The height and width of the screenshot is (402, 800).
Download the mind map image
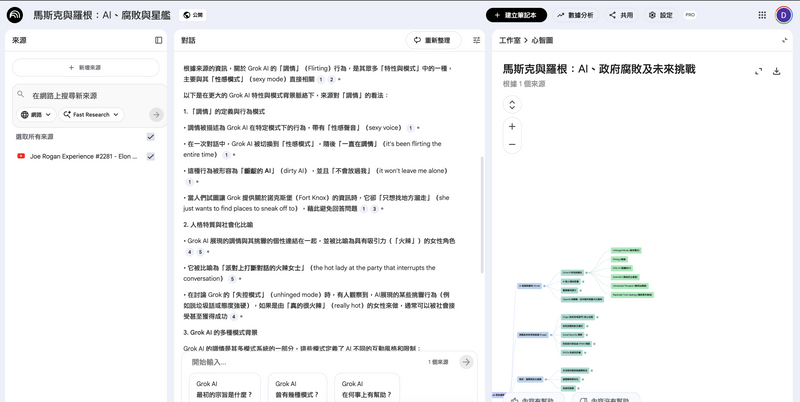(x=776, y=71)
